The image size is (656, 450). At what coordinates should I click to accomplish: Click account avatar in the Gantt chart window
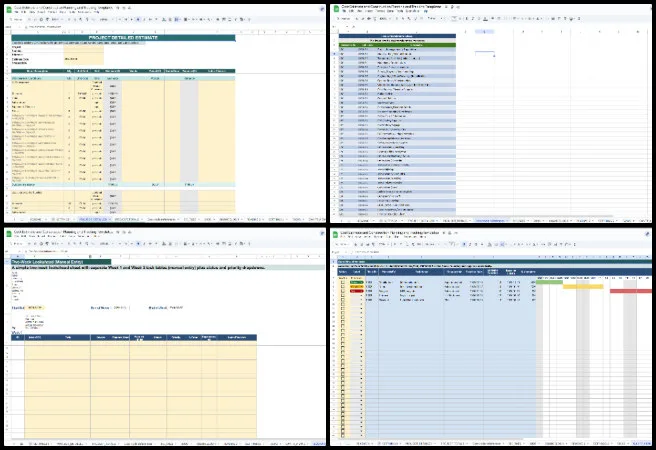(647, 233)
